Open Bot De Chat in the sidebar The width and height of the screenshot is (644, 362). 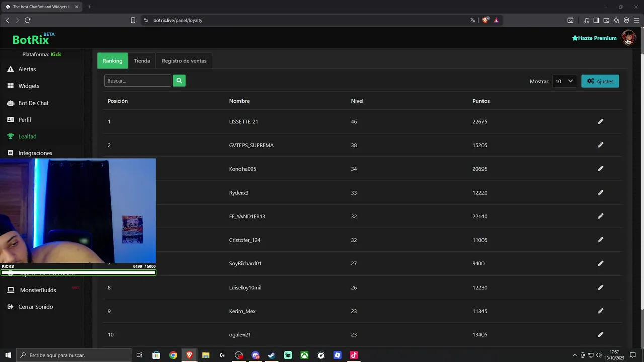coord(34,103)
